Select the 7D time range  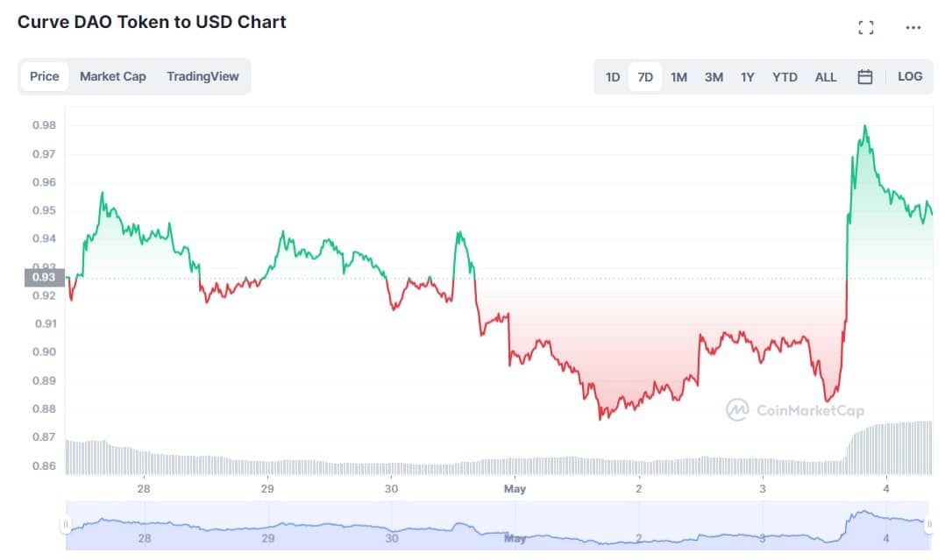645,77
